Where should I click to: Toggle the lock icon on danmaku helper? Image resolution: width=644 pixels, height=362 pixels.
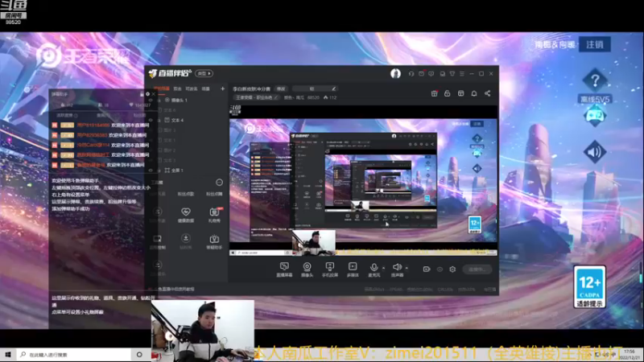142,94
